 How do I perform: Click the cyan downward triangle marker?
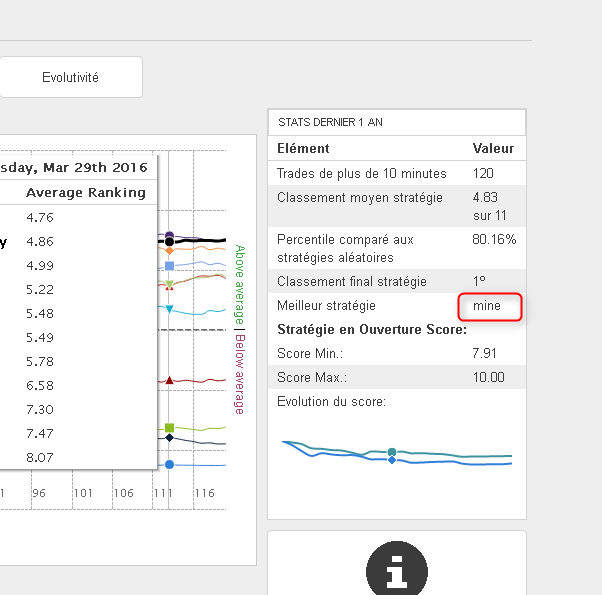point(169,310)
